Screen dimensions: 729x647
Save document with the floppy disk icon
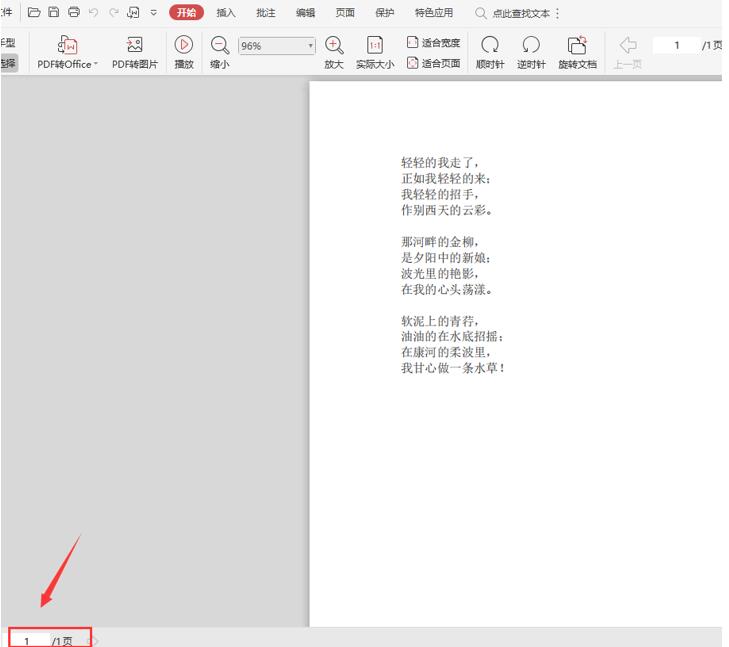pos(54,13)
